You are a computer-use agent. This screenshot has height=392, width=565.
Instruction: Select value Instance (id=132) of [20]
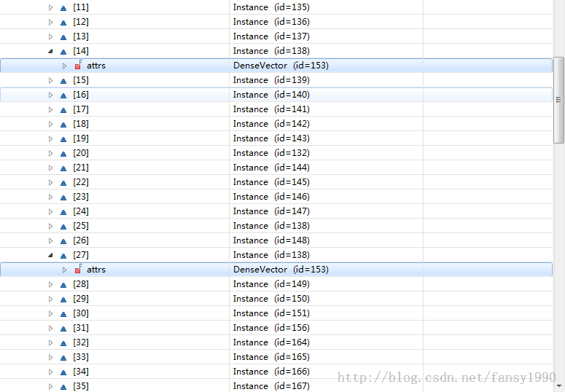pyautogui.click(x=271, y=153)
